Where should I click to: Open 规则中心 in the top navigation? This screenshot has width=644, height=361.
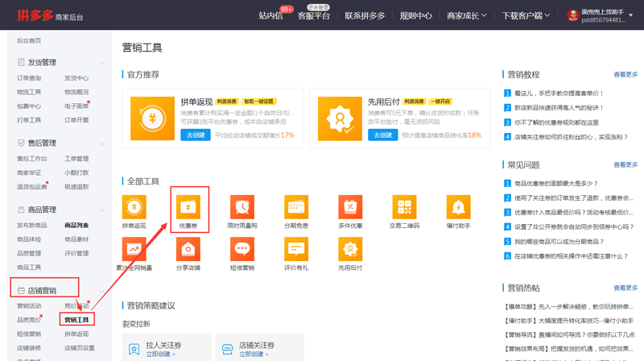(x=415, y=15)
